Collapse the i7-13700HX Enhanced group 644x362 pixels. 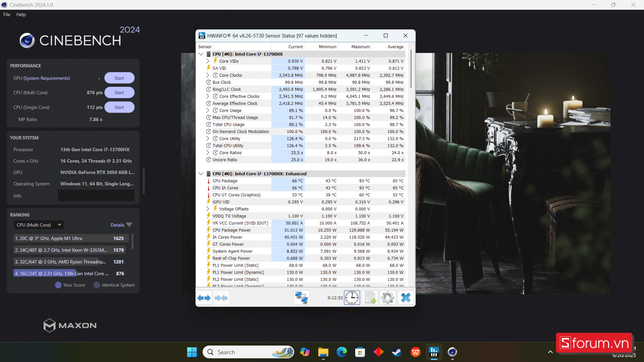point(201,174)
